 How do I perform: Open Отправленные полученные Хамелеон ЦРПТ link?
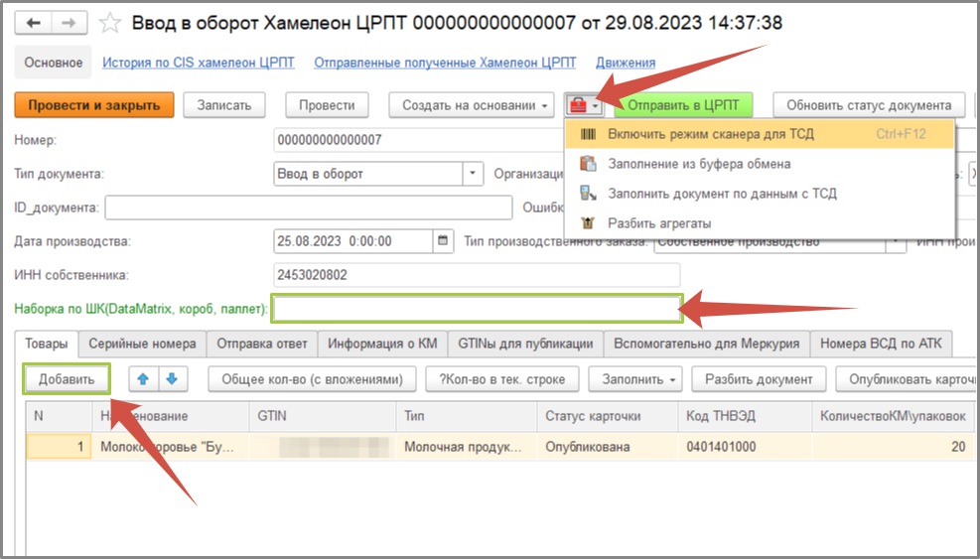point(445,63)
